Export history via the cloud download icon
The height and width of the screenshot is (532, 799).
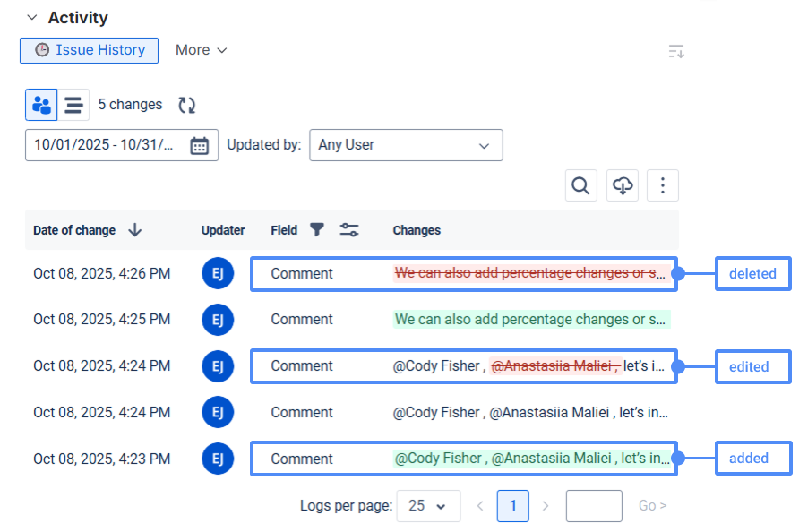point(622,185)
